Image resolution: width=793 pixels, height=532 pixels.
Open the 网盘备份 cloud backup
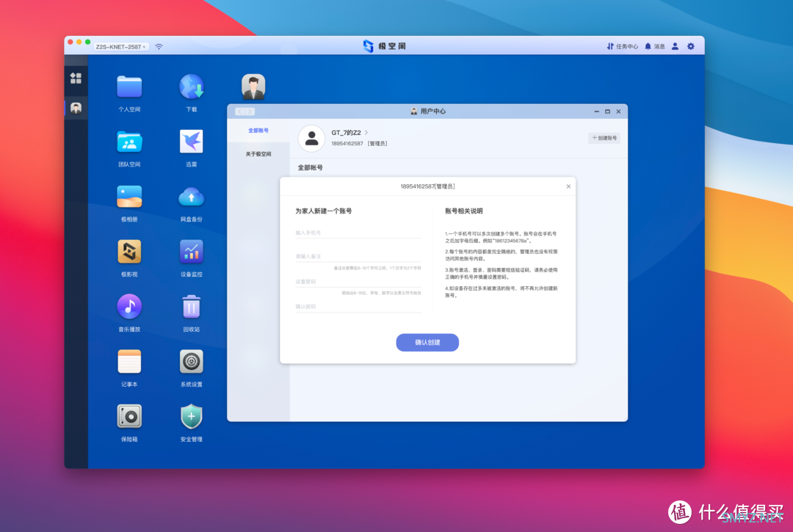click(x=191, y=197)
